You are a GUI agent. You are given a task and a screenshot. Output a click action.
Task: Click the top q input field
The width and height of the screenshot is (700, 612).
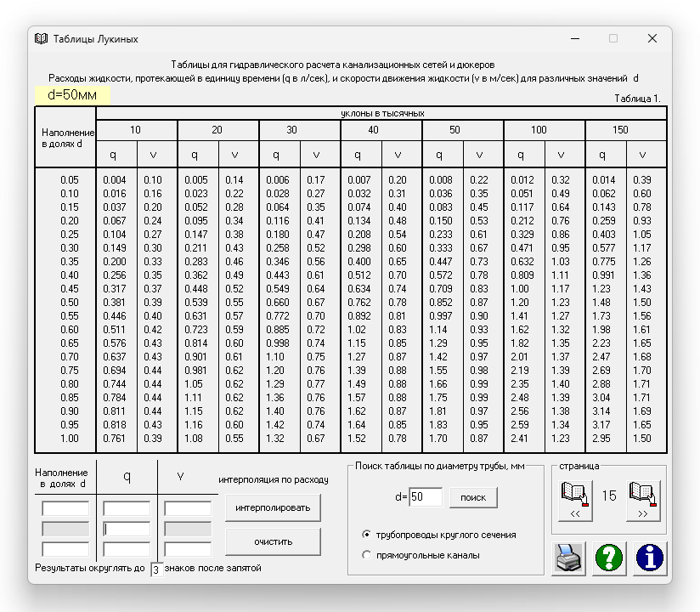(127, 508)
